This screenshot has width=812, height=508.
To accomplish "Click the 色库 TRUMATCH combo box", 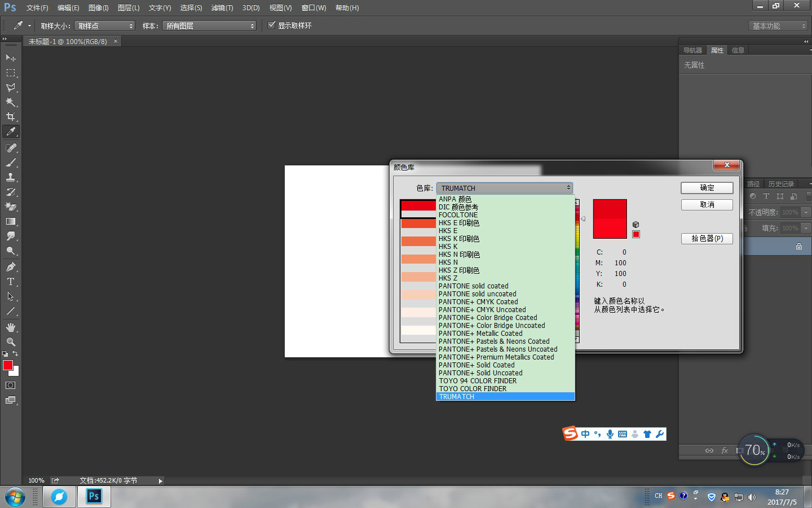I will point(505,188).
